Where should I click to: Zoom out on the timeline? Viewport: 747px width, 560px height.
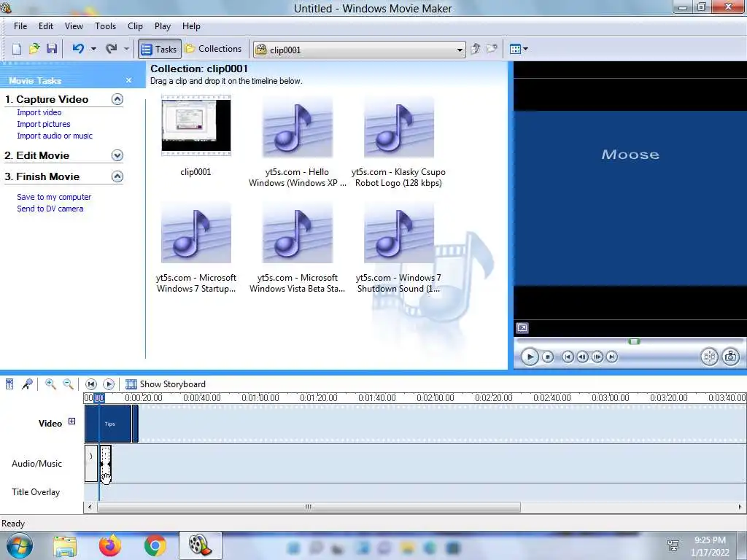[x=68, y=384]
